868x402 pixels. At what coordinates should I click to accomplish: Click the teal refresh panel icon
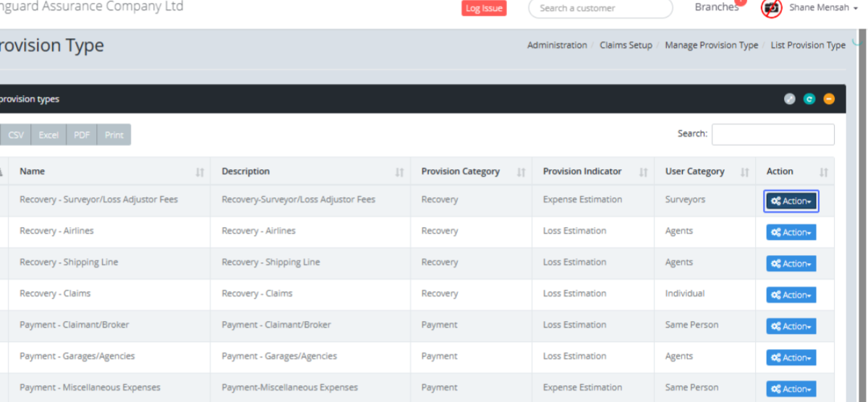click(x=809, y=99)
